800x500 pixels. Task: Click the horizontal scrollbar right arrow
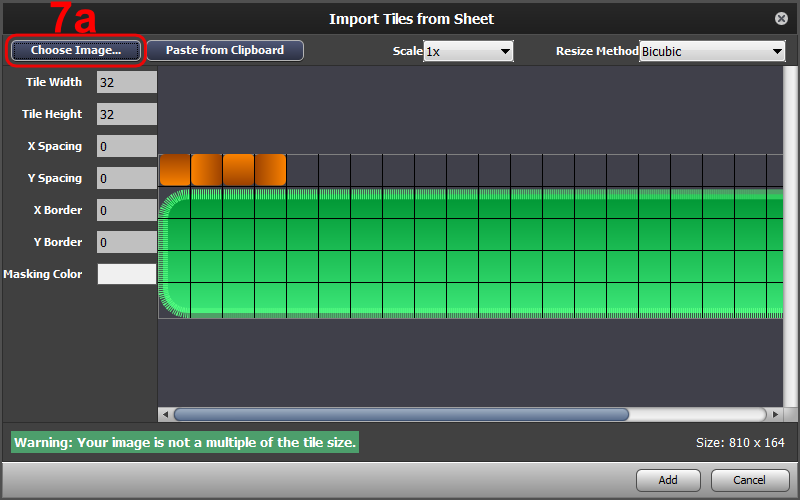[x=775, y=414]
